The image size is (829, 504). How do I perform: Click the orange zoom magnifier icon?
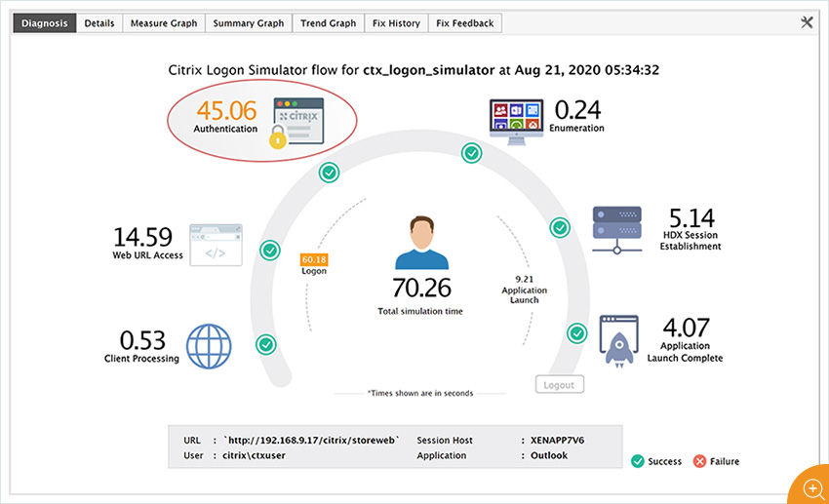point(812,488)
